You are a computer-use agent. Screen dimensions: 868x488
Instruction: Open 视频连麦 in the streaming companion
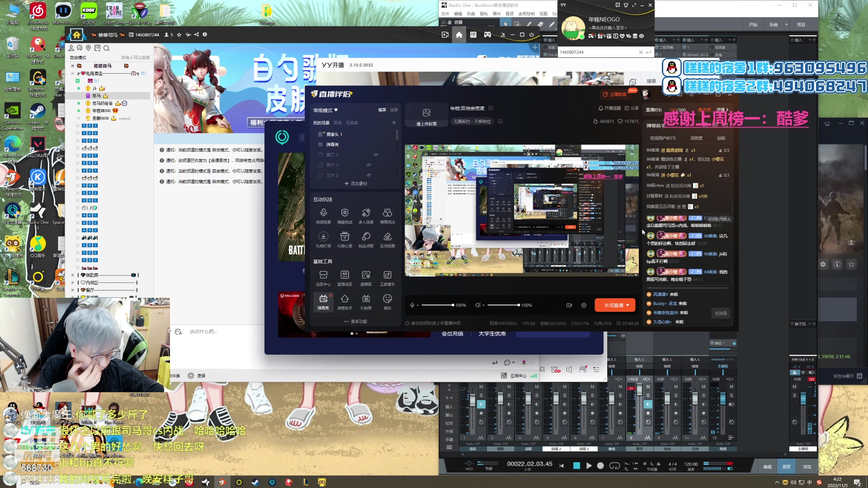pos(323,216)
